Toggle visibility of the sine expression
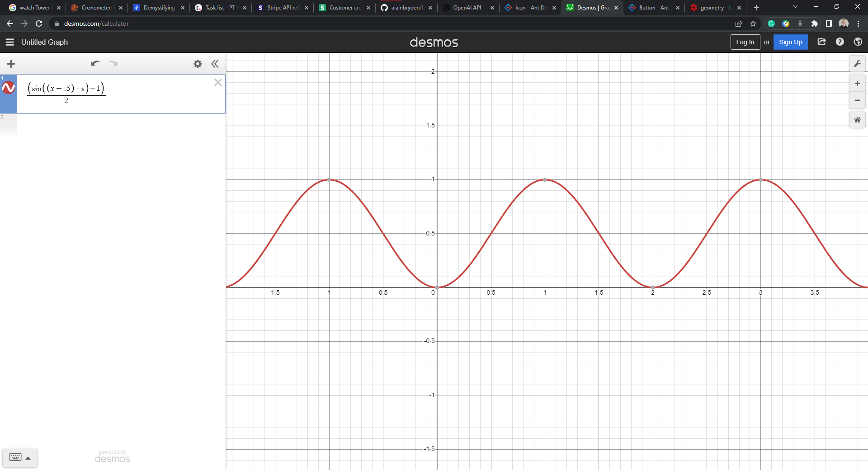 9,88
